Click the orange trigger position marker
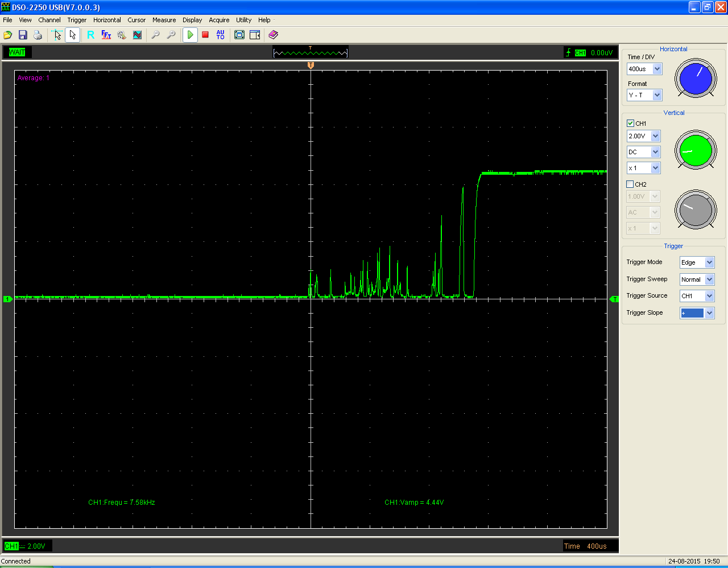The image size is (728, 568). 311,66
